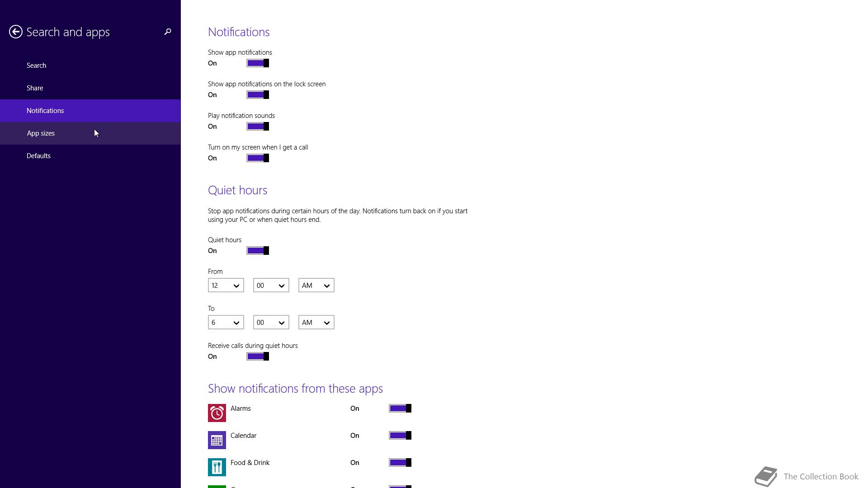Disable lock screen app notifications
868x488 pixels.
258,95
